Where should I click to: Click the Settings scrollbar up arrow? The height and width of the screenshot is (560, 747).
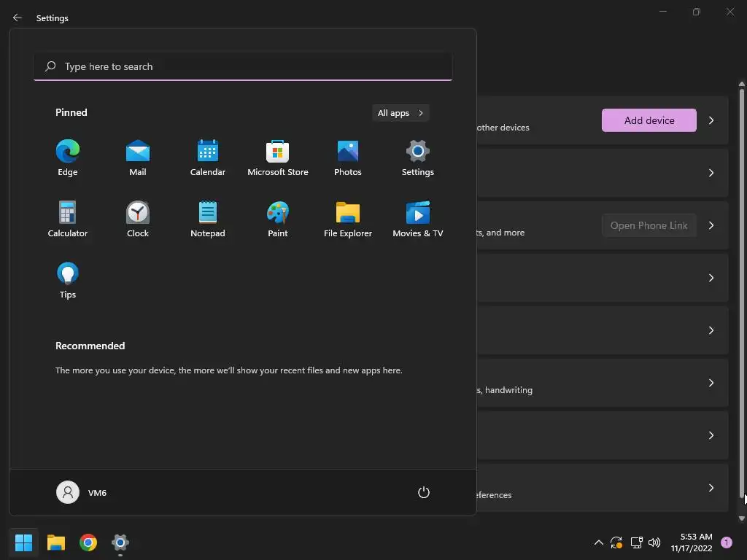pos(742,85)
